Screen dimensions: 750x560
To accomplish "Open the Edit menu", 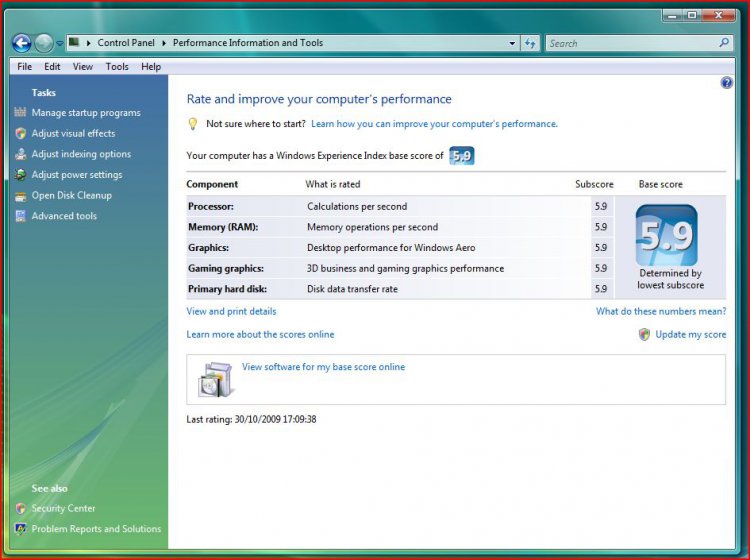I will [x=52, y=66].
